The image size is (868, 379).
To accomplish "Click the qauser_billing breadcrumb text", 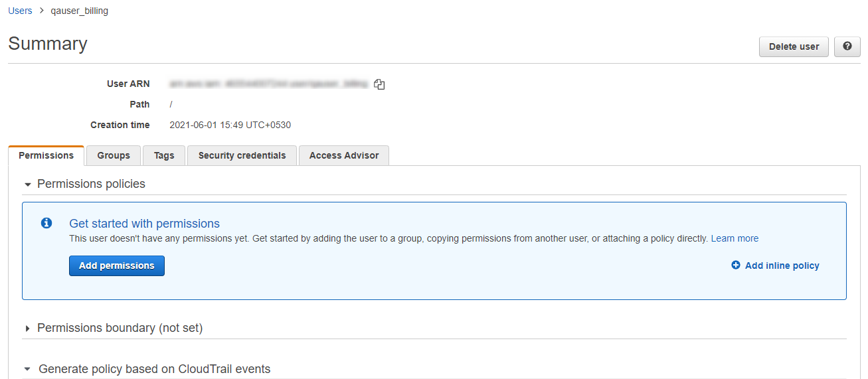I will click(79, 11).
